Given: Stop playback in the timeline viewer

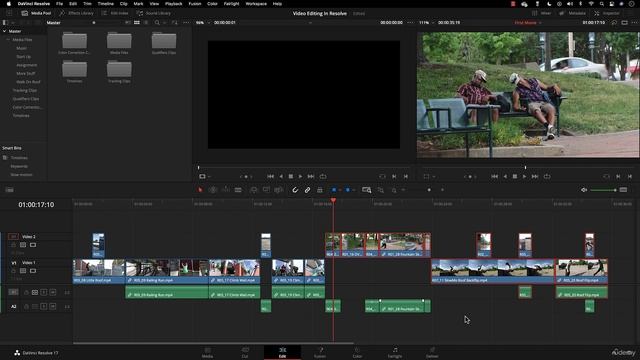Looking at the screenshot, I should (x=515, y=176).
